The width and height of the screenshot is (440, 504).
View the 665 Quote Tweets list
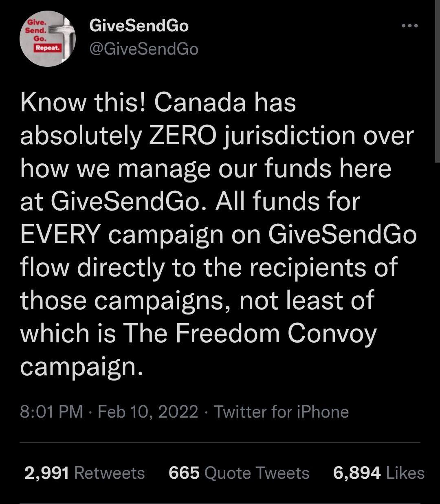click(x=239, y=473)
